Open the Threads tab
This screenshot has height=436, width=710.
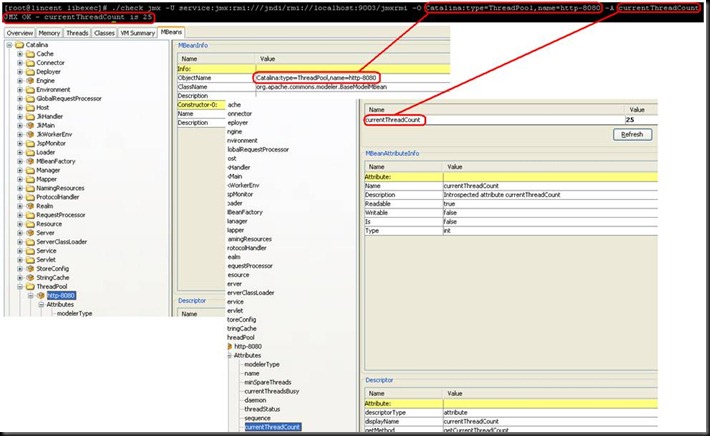(77, 33)
